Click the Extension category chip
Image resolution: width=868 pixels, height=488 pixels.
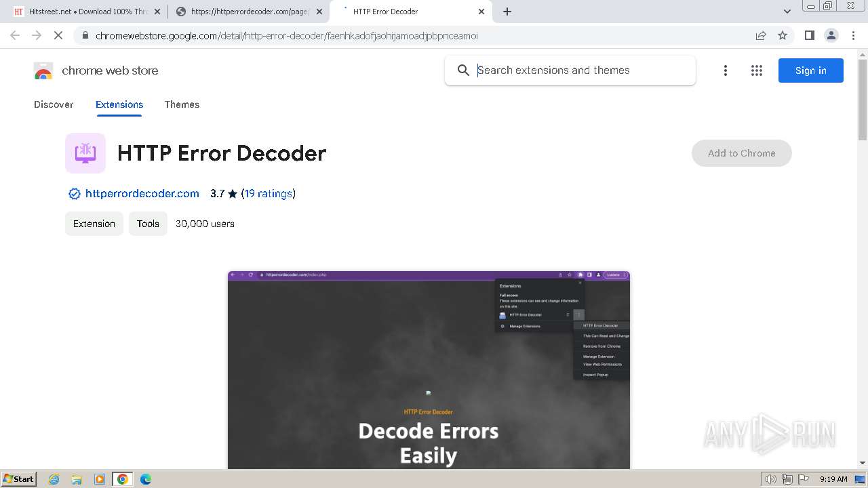pyautogui.click(x=94, y=224)
